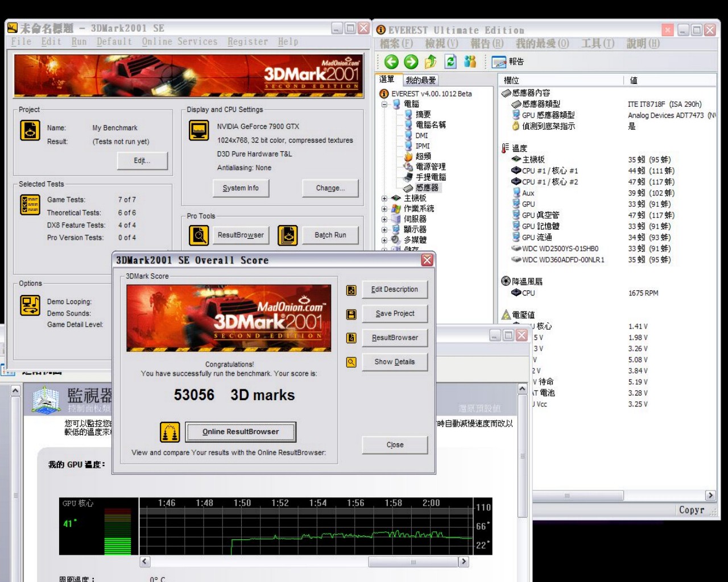Click the green forward arrow in EVEREST toolbar
The width and height of the screenshot is (728, 582).
[411, 62]
